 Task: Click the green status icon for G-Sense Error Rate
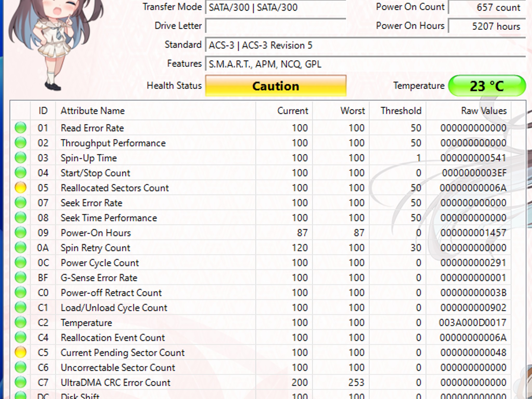pyautogui.click(x=21, y=277)
